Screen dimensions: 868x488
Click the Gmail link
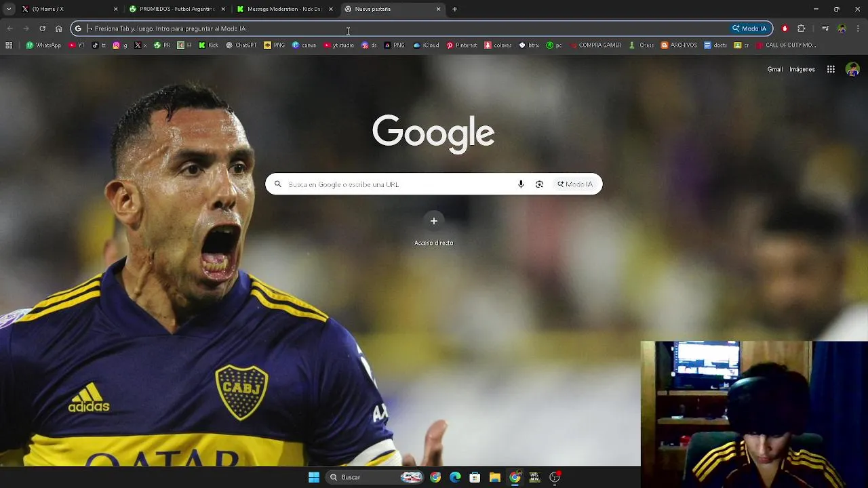(774, 69)
